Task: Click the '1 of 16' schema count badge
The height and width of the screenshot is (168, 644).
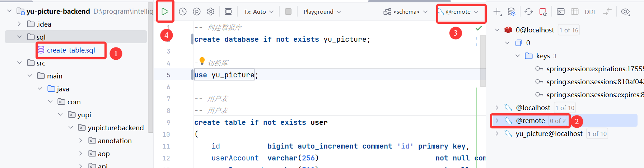Action: tap(569, 30)
